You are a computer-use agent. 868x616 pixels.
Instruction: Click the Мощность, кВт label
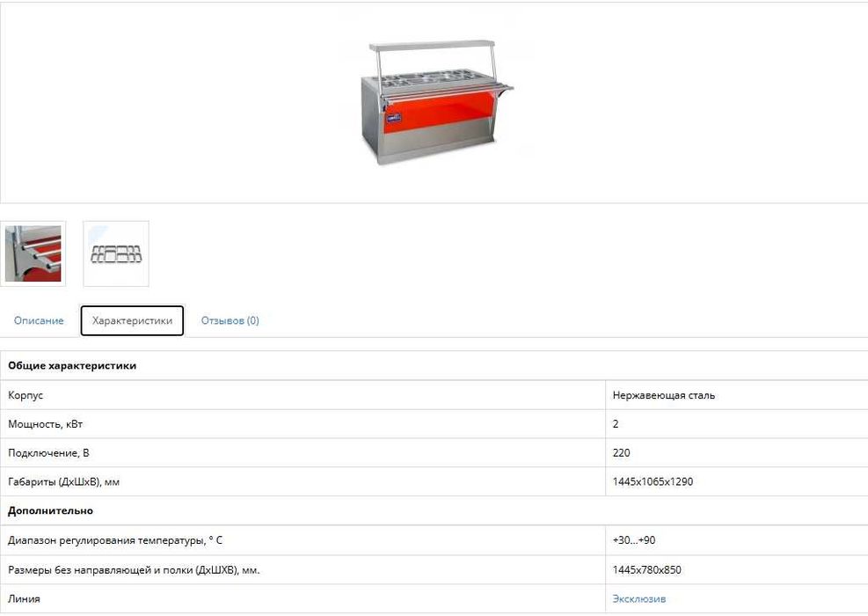(46, 424)
